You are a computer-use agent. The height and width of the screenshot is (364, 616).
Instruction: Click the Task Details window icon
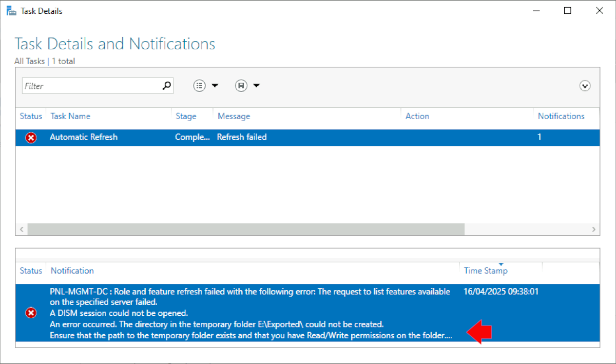coord(11,11)
